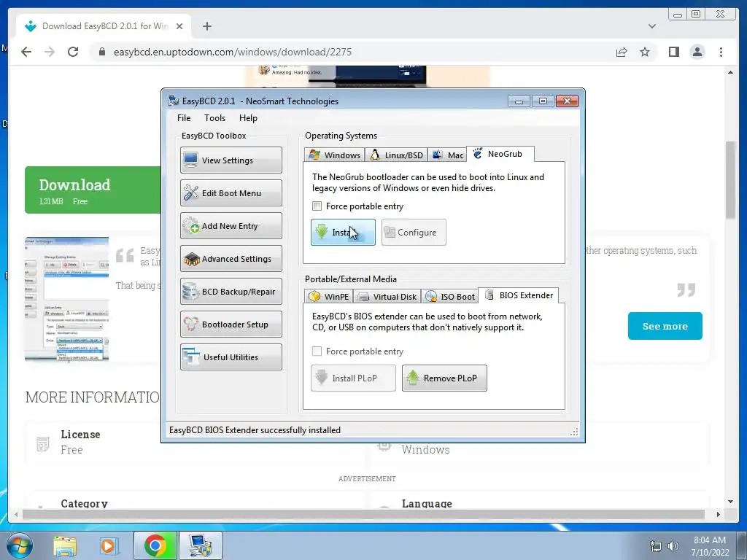Click the windows icon on Useful Utilities
Viewport: 747px width, 560px height.
[191, 357]
